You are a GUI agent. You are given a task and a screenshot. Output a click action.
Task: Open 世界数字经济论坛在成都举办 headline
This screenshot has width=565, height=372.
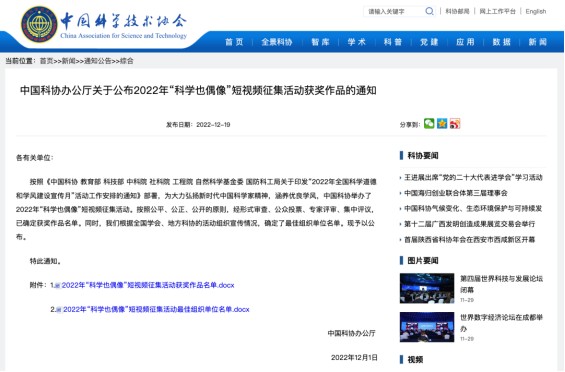501,323
